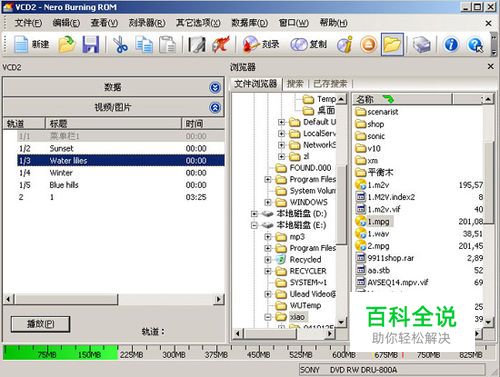Image resolution: width=500 pixels, height=377 pixels.
Task: Select the scenarist folder in file list
Action: [377, 112]
